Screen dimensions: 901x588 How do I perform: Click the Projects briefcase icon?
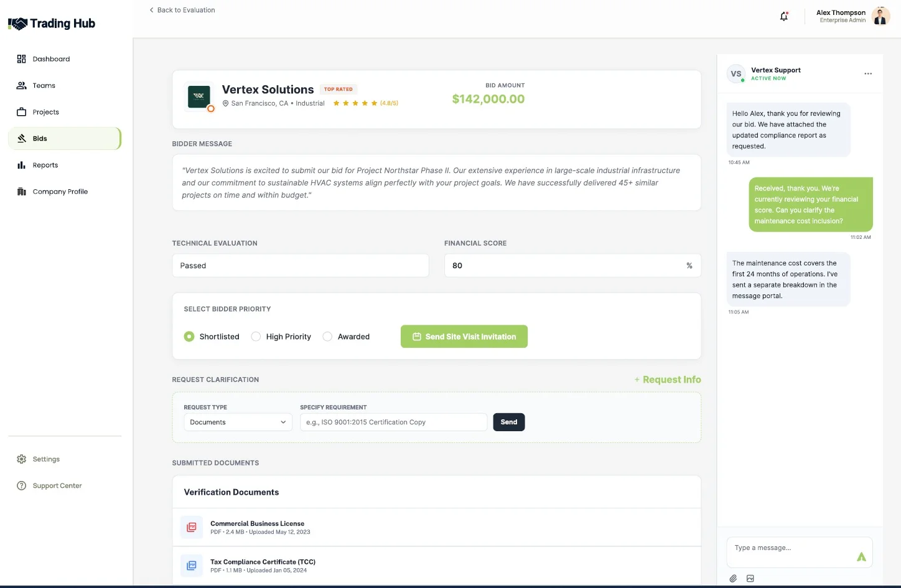tap(21, 112)
